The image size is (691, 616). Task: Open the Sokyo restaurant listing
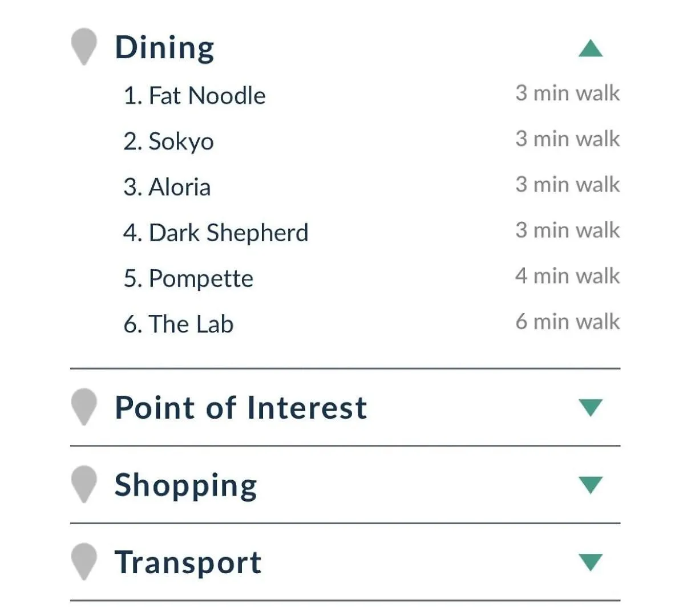pyautogui.click(x=168, y=141)
